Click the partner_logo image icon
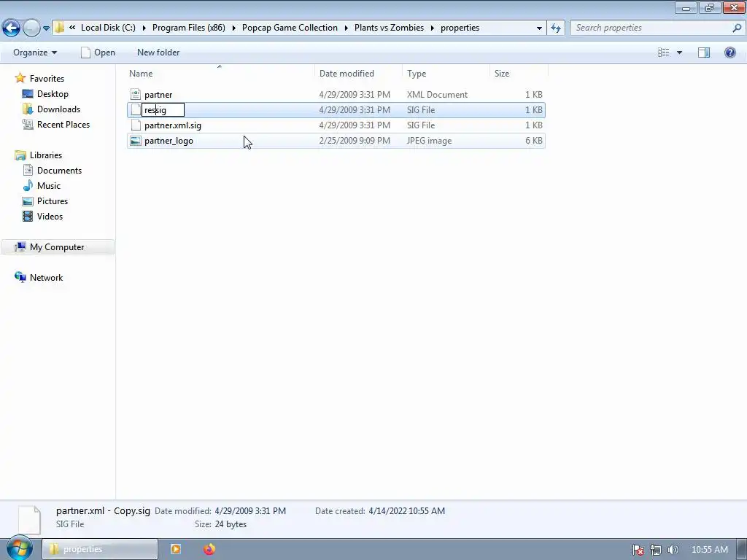 point(136,141)
